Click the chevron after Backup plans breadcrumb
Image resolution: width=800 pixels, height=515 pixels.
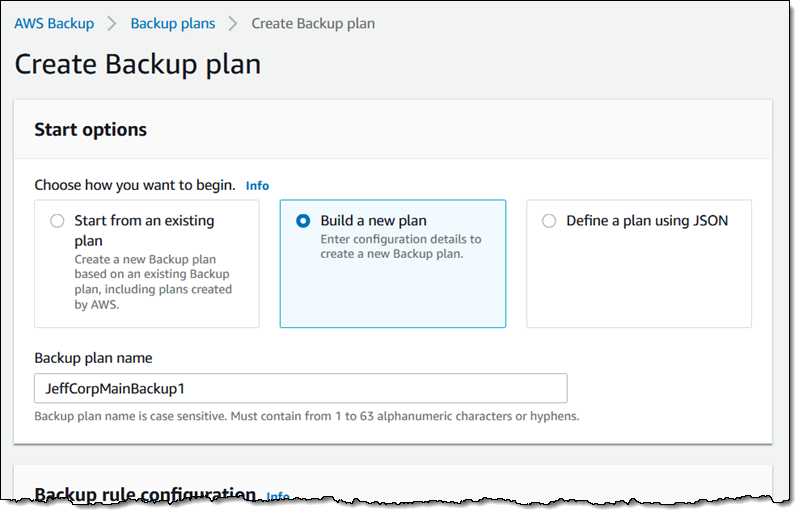(x=233, y=23)
